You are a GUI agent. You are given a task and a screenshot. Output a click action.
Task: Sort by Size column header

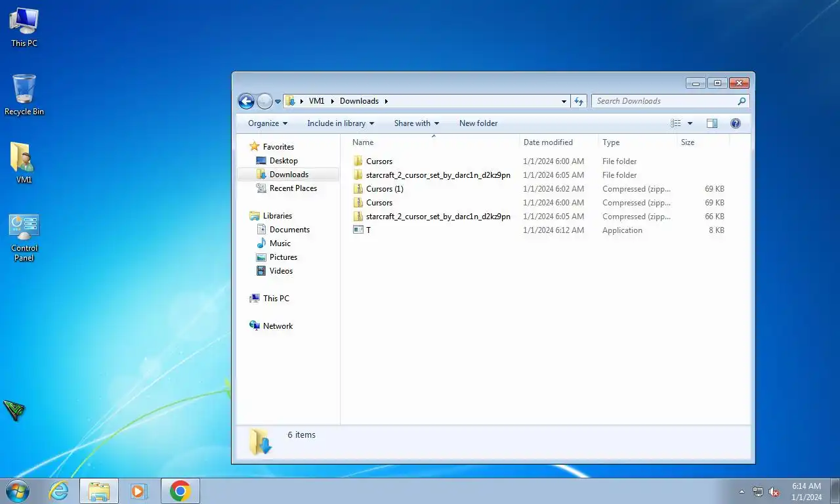(x=703, y=142)
